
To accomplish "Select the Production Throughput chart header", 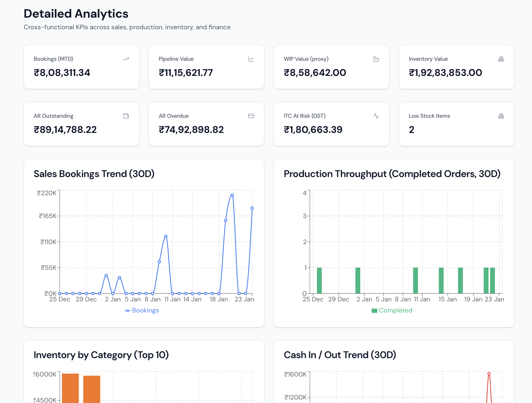I will coord(392,174).
